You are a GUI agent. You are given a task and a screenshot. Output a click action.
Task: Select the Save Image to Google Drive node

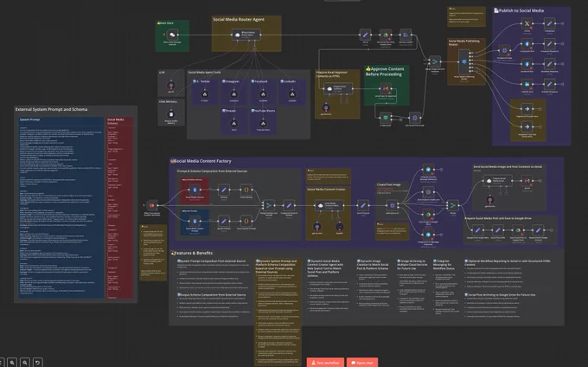pos(428,215)
